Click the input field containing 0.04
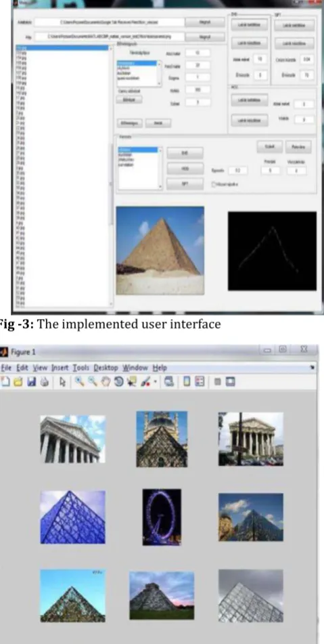324x644 pixels. [x=307, y=59]
